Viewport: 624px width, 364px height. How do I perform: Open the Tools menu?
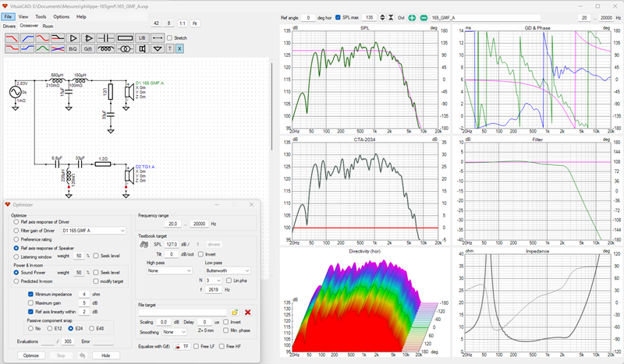tap(41, 16)
